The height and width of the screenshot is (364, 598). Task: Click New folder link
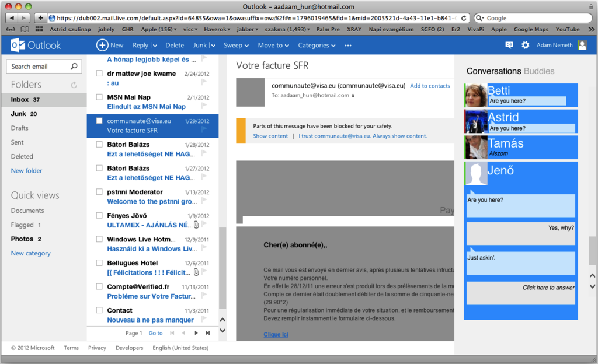point(27,170)
